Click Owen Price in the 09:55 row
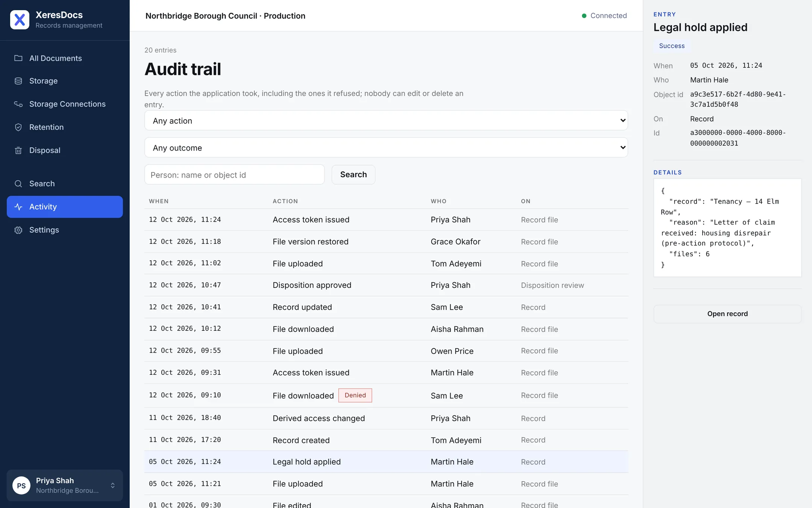 (452, 351)
